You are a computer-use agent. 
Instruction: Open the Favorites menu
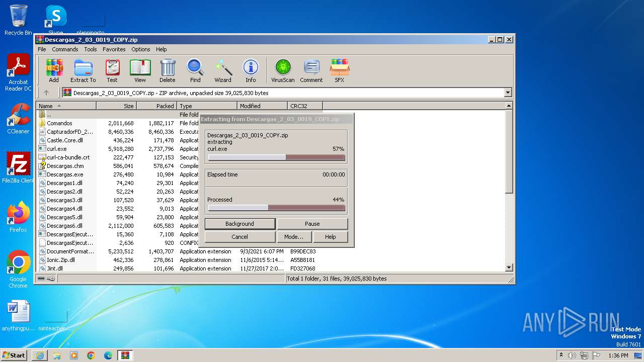pyautogui.click(x=114, y=49)
